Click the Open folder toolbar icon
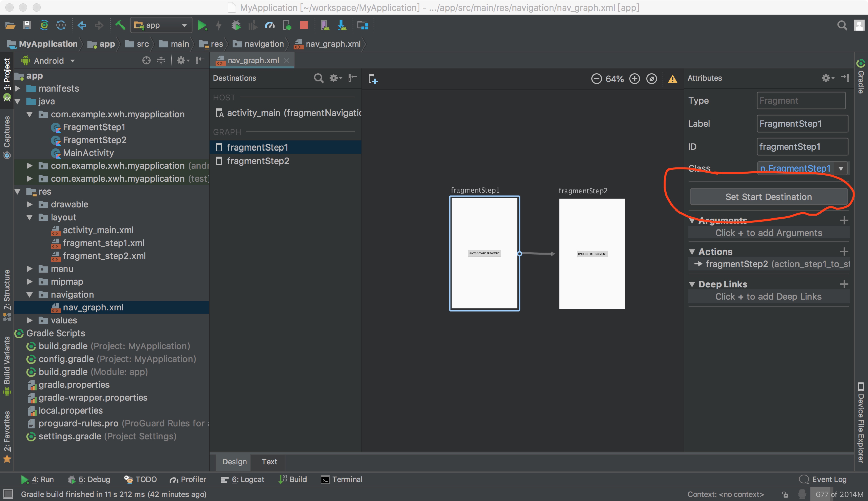This screenshot has height=501, width=868. [10, 25]
